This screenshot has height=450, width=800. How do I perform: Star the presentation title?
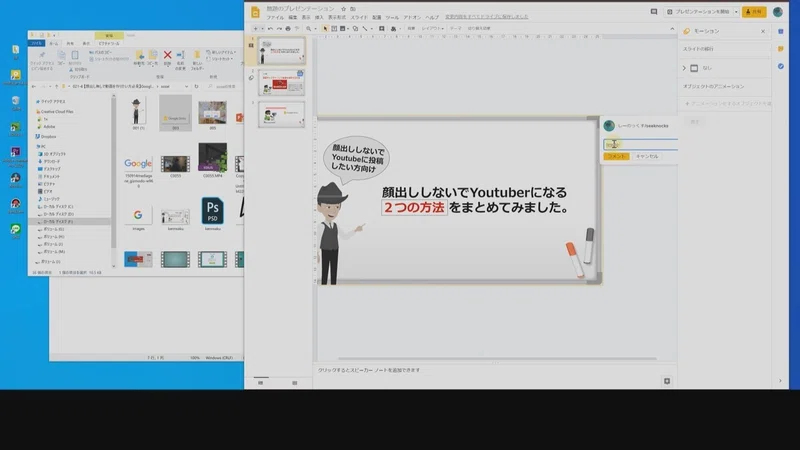pyautogui.click(x=343, y=9)
